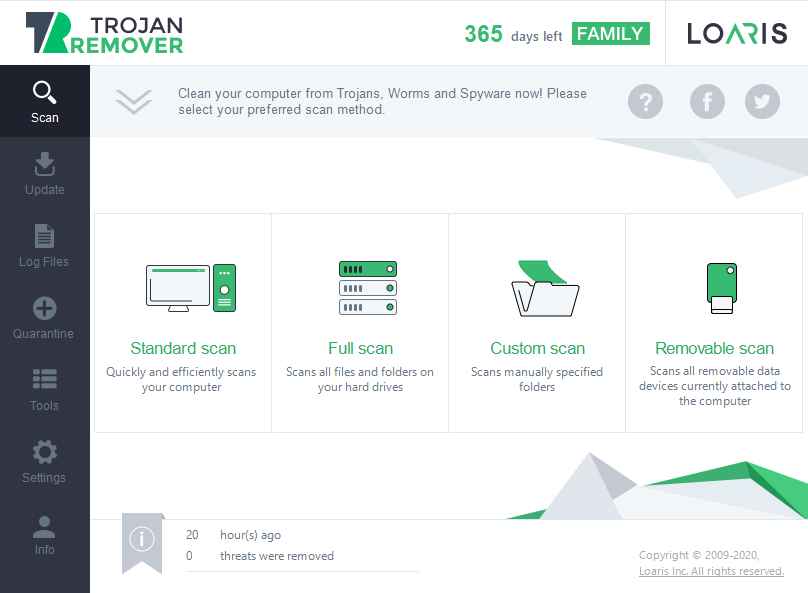Show the Info section
The image size is (808, 593).
[45, 534]
